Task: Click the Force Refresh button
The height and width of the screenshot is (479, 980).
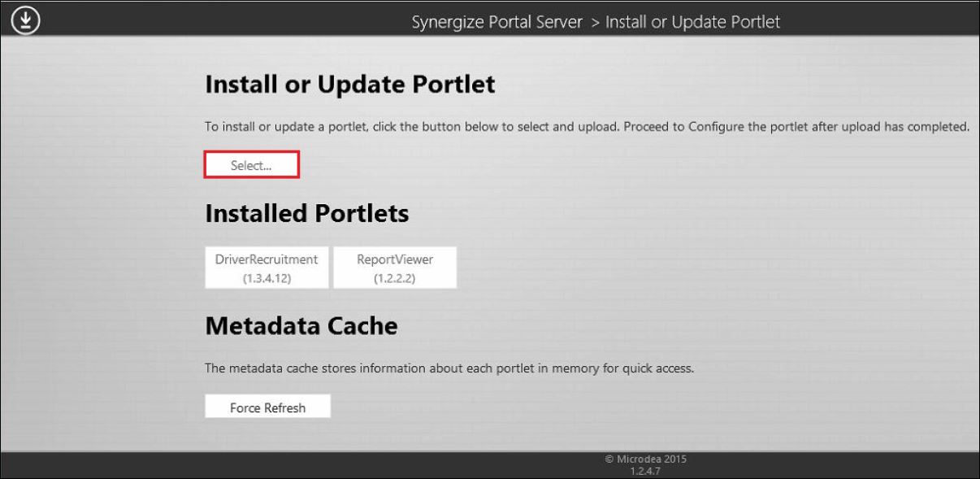Action: [268, 407]
